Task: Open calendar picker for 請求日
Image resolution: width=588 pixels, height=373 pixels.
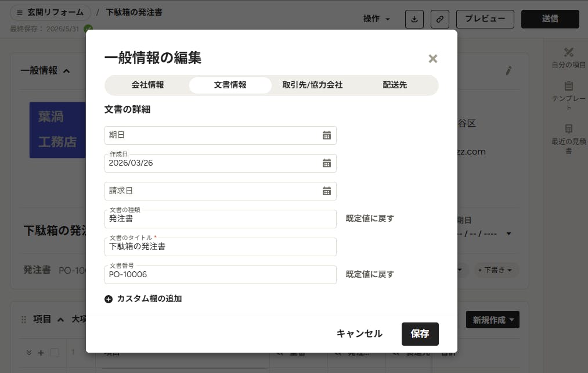Action: 327,191
